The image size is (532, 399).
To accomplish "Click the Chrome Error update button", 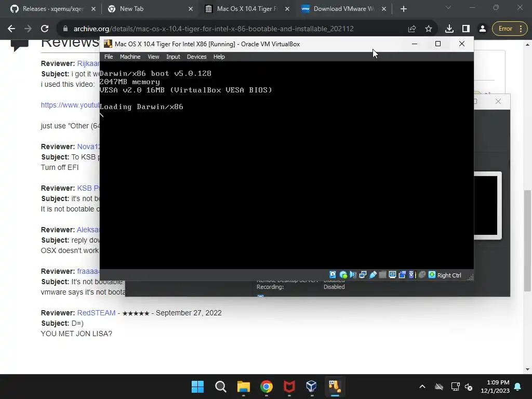I will pyautogui.click(x=510, y=29).
